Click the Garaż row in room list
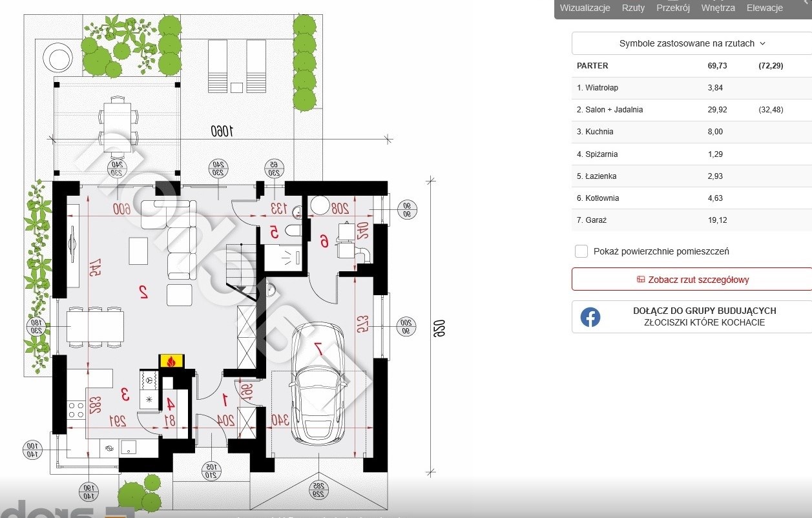Viewport: 812px width, 518px height. point(691,220)
